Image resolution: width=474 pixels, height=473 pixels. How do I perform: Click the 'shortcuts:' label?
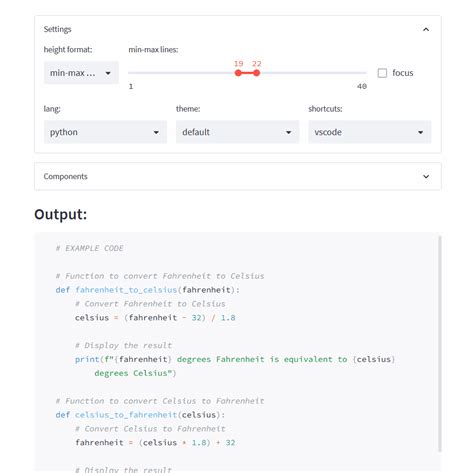click(325, 109)
